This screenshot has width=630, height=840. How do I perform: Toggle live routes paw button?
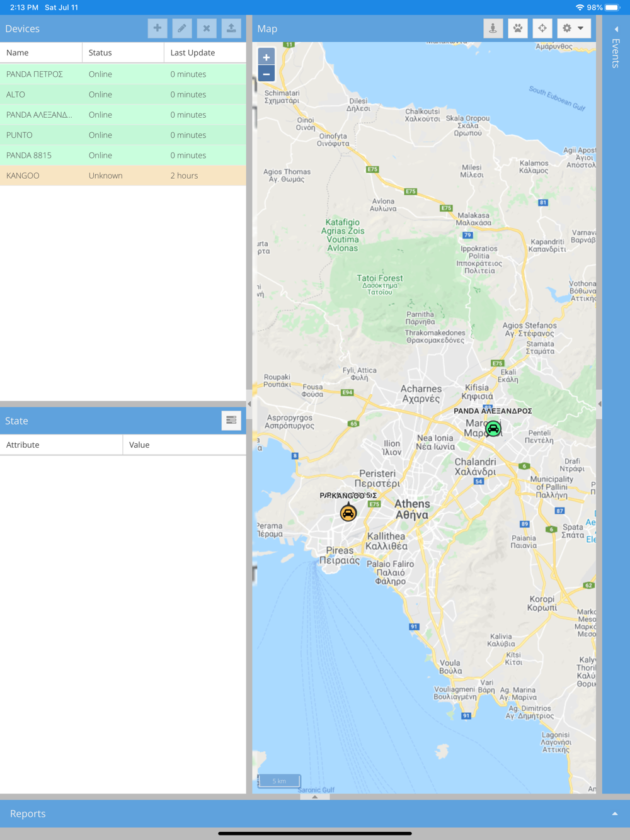click(518, 28)
